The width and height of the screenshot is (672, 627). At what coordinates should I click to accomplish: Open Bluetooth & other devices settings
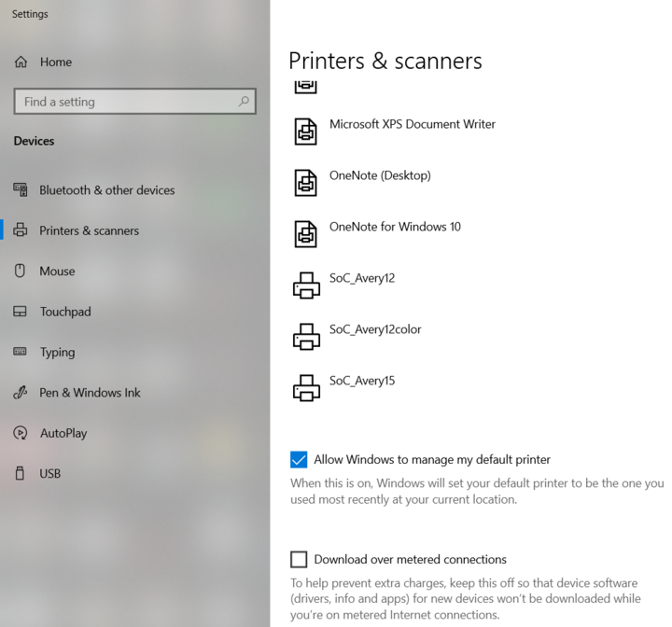click(x=107, y=189)
